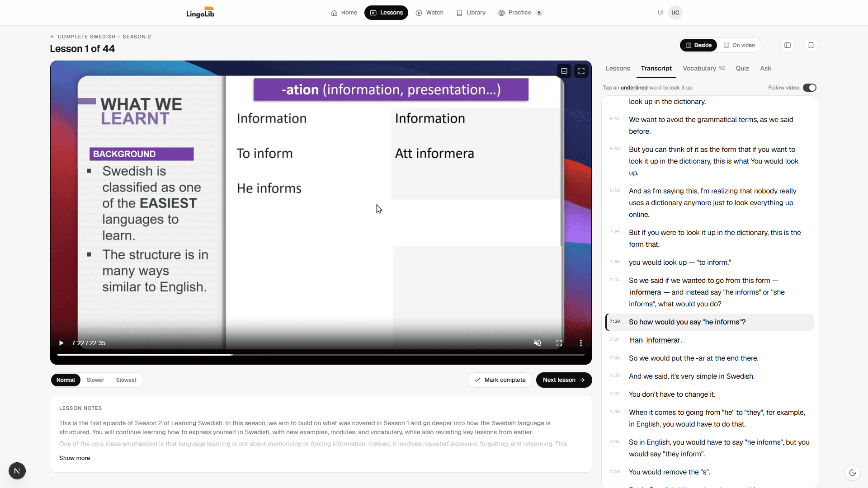Toggle the side panel icon
The height and width of the screenshot is (488, 868).
pyautogui.click(x=788, y=45)
